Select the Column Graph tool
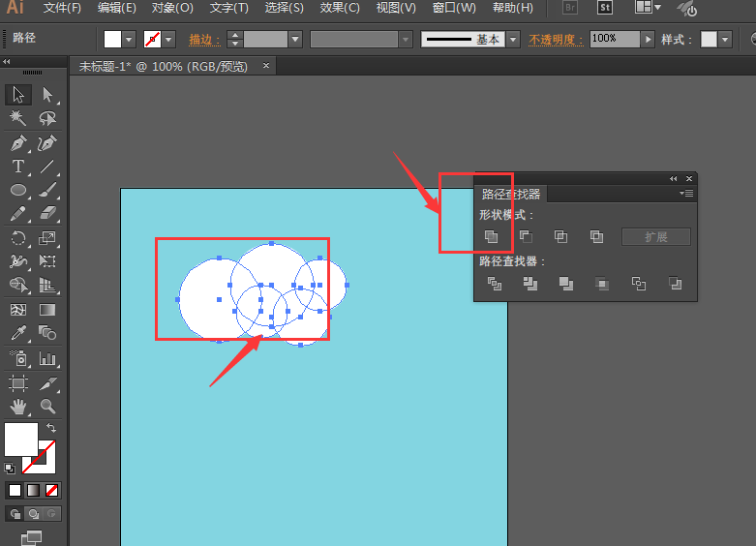The image size is (756, 546). pyautogui.click(x=47, y=358)
